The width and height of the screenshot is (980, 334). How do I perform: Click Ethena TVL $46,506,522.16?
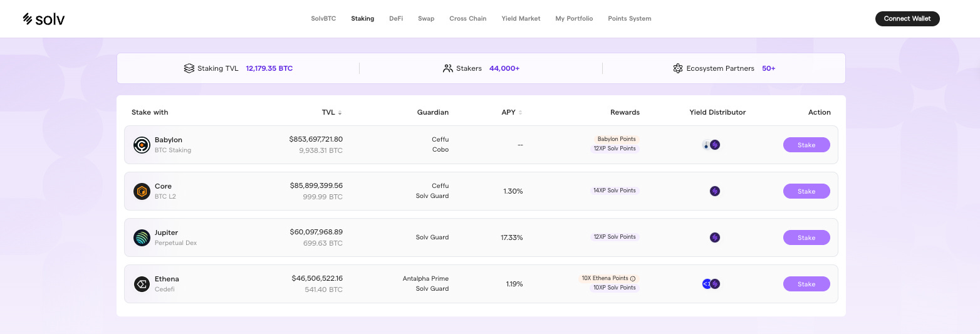tap(317, 278)
